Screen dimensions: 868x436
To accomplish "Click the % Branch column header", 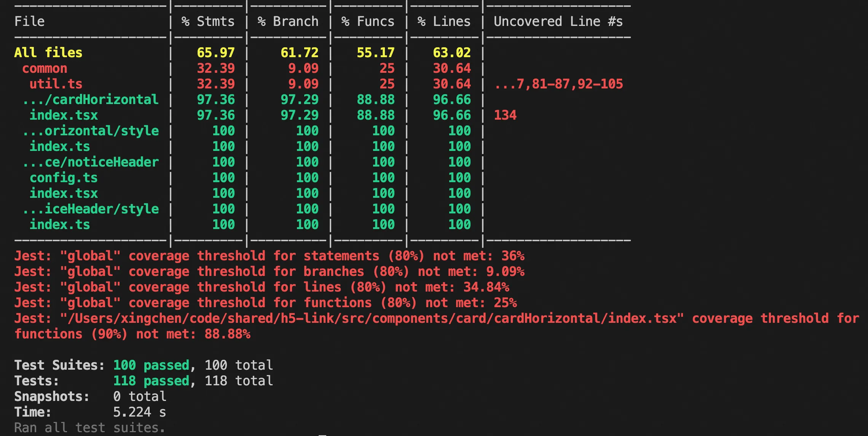I will point(288,21).
